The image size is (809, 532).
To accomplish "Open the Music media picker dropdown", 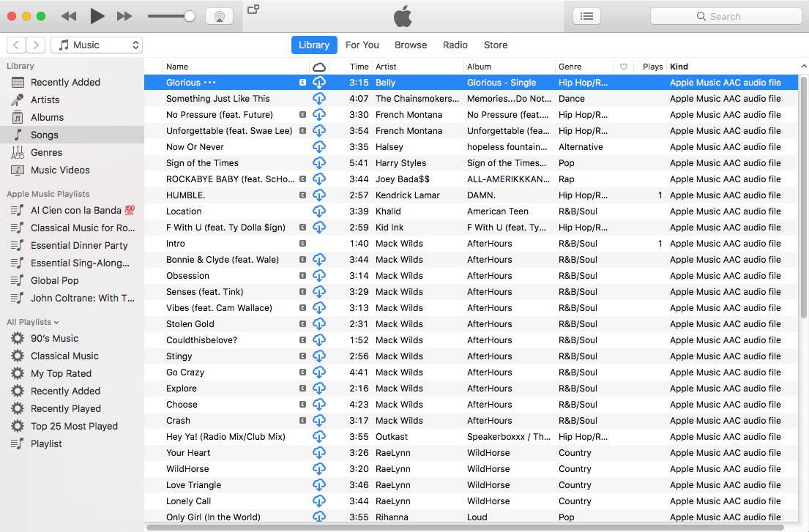I will click(x=96, y=45).
